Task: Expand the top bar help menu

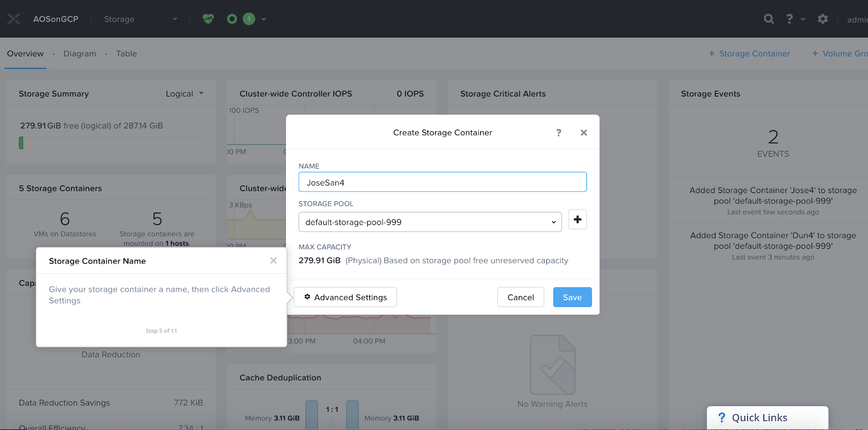Action: (794, 19)
